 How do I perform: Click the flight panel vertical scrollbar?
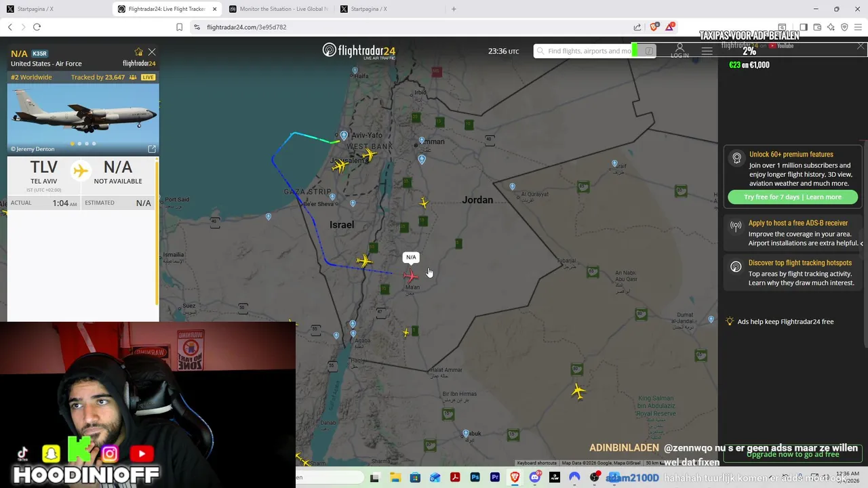coord(157,230)
